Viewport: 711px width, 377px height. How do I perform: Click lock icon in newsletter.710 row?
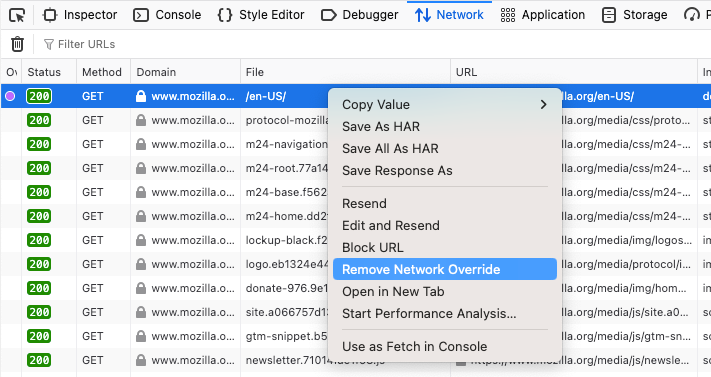(141, 360)
